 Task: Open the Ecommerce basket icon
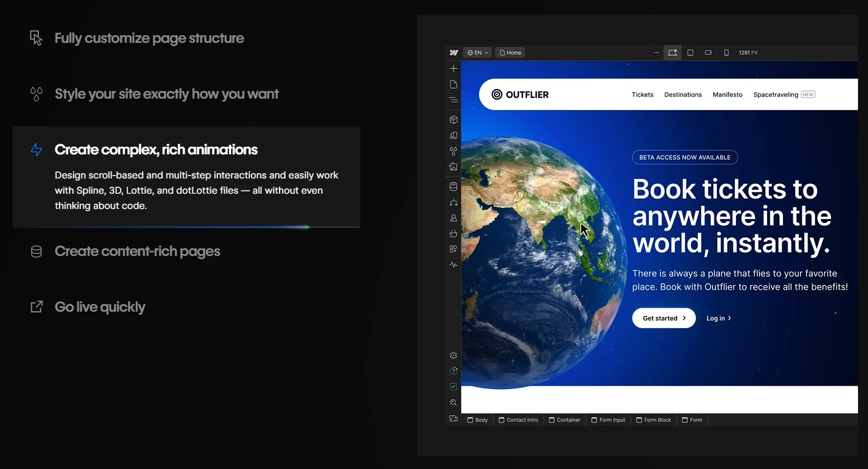point(453,234)
